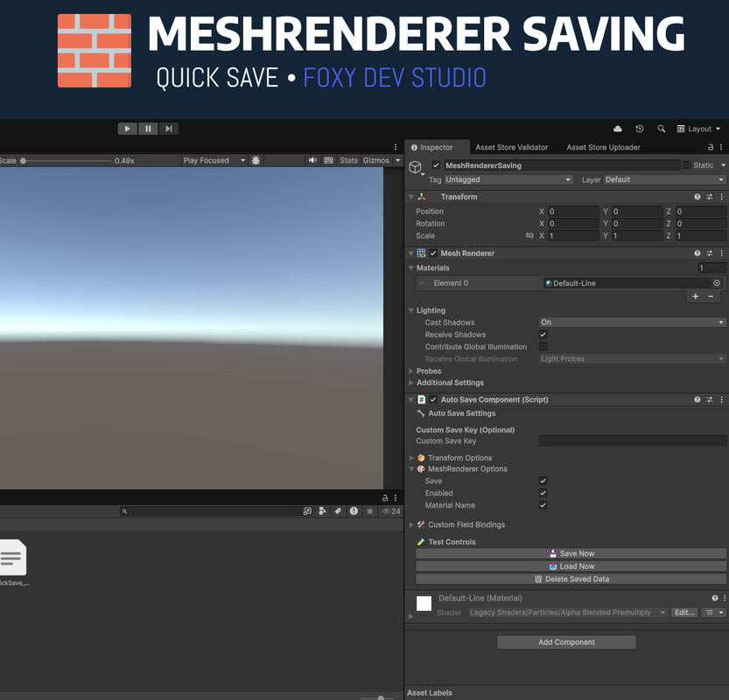
Task: Enable the Static checkbox
Action: (687, 165)
